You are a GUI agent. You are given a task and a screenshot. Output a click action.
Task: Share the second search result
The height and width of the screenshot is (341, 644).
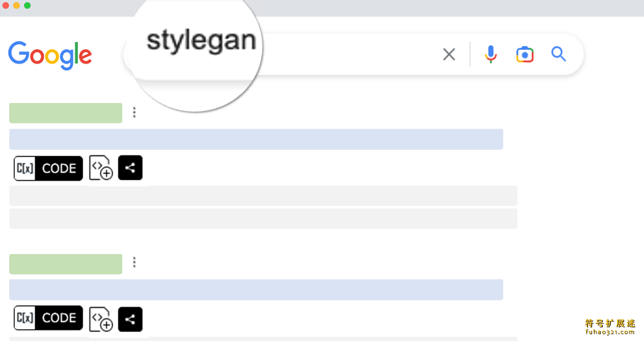130,319
